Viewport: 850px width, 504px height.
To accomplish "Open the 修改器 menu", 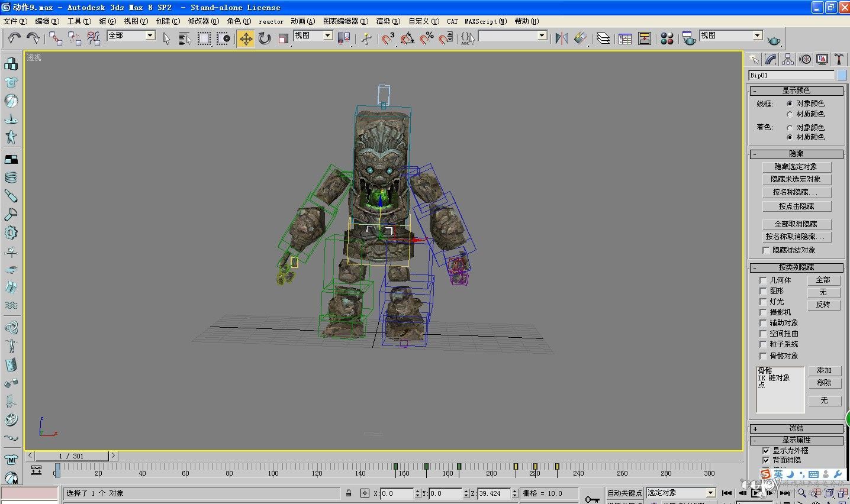I will pos(204,21).
